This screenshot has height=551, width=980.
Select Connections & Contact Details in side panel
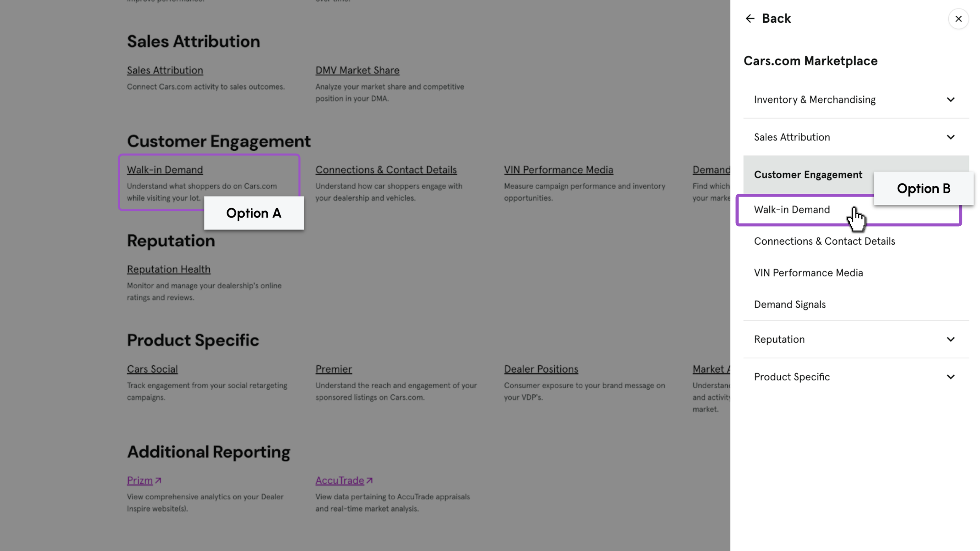824,241
